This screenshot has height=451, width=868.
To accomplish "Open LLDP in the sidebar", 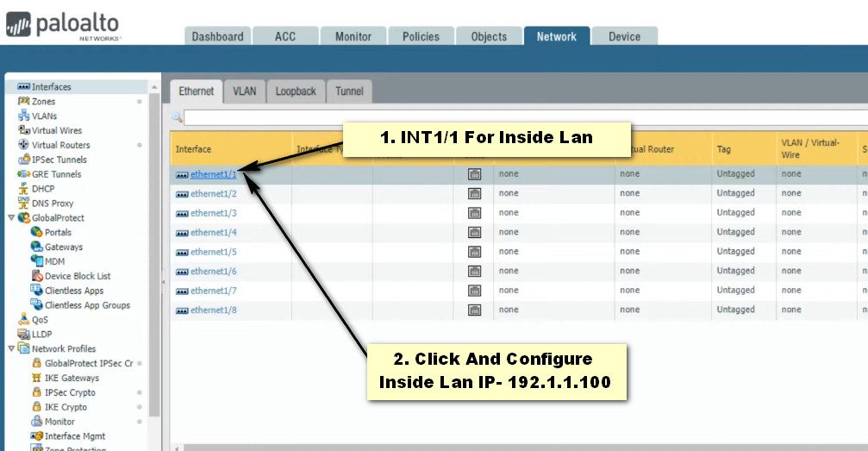I will [x=41, y=334].
